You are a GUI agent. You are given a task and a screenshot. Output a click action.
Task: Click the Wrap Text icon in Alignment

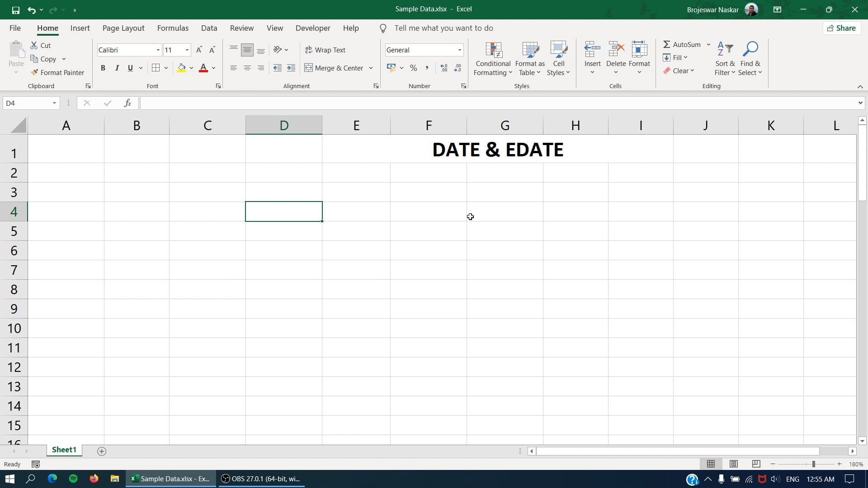coord(326,49)
